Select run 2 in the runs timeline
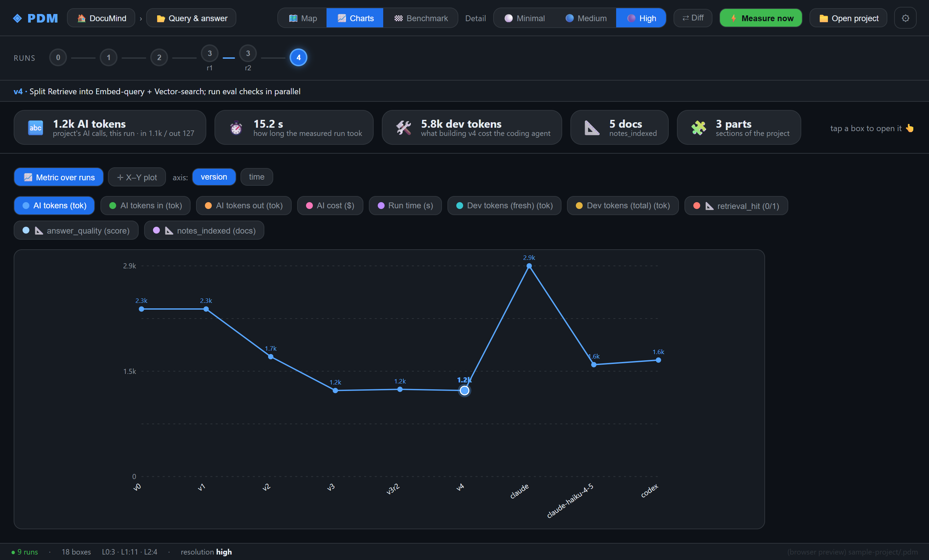929x560 pixels. [159, 57]
